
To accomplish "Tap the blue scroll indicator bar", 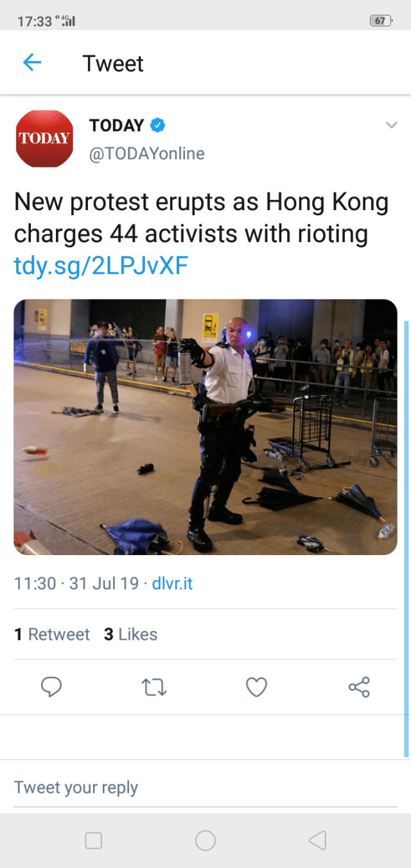I will pos(406,538).
